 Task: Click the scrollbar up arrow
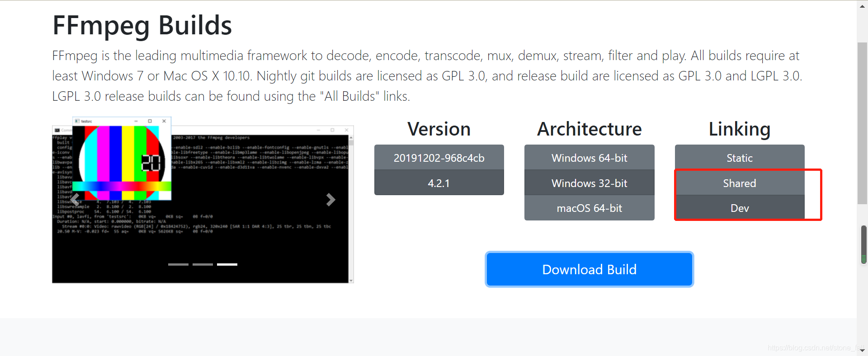863,6
